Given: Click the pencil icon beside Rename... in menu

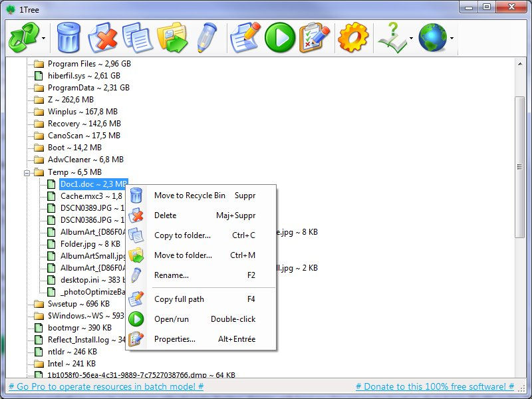Looking at the screenshot, I should point(136,275).
